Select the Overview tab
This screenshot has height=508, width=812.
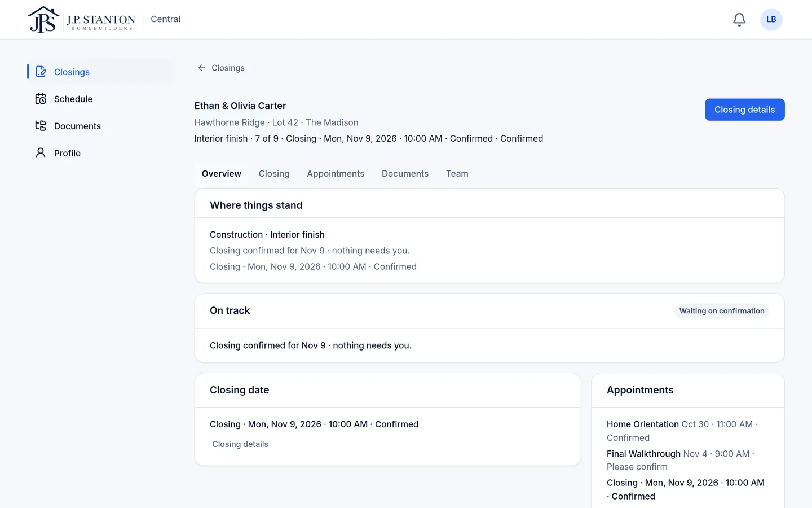pos(222,174)
